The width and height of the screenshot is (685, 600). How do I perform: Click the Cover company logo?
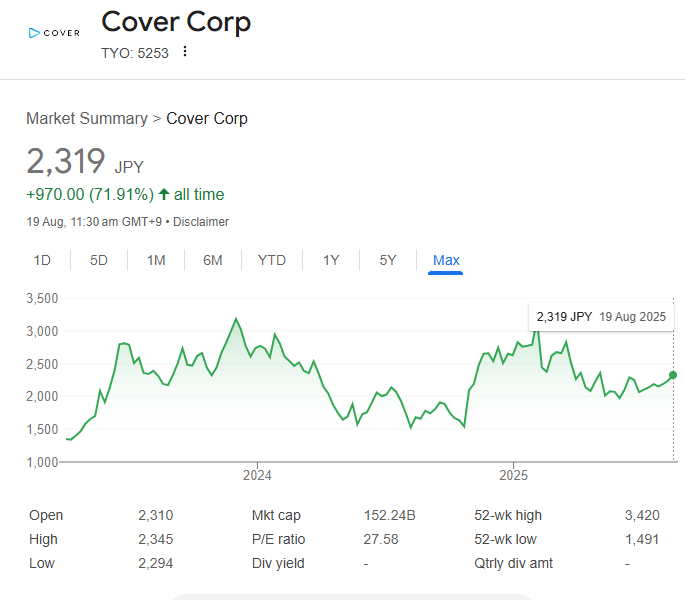click(54, 33)
